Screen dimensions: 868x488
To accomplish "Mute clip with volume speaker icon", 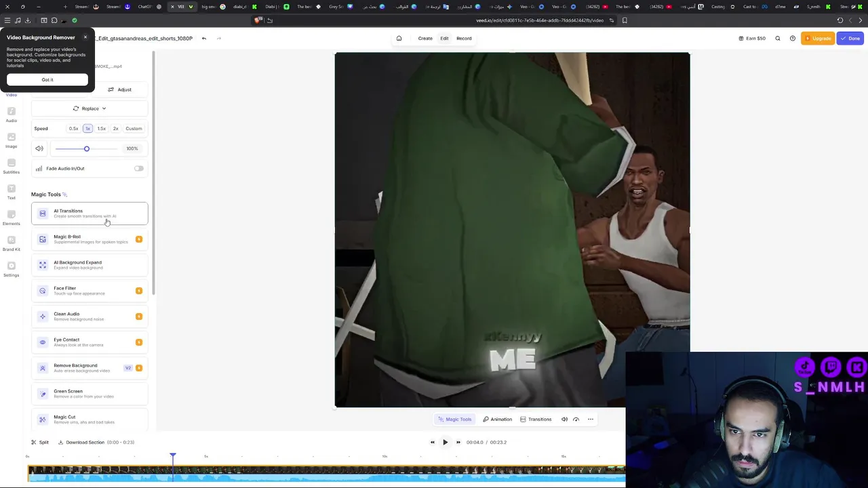I will [x=39, y=148].
